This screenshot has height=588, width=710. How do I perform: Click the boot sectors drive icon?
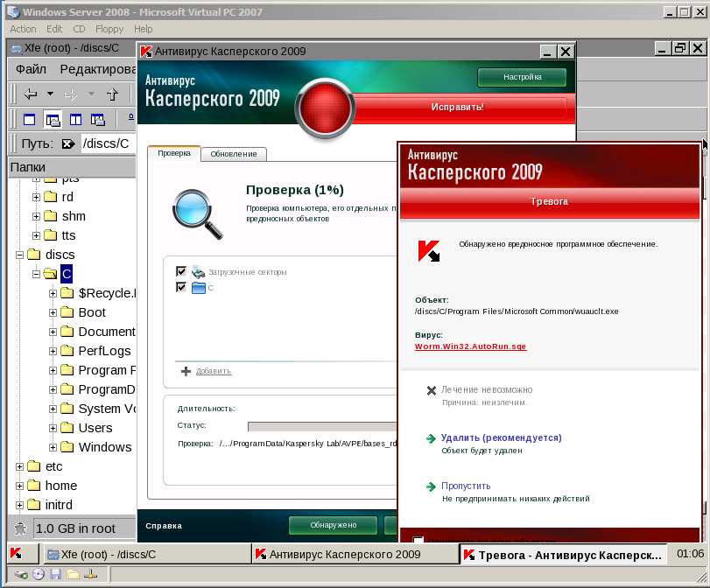(x=198, y=271)
